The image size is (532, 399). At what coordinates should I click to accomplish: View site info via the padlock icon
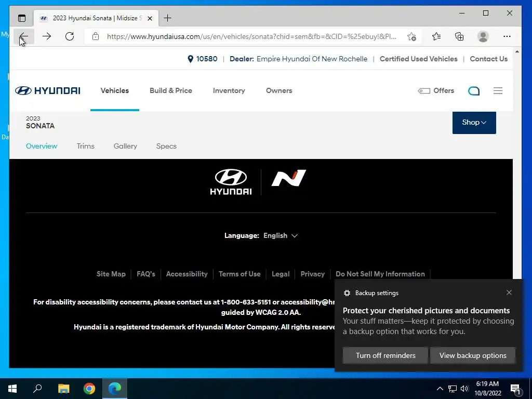click(96, 36)
